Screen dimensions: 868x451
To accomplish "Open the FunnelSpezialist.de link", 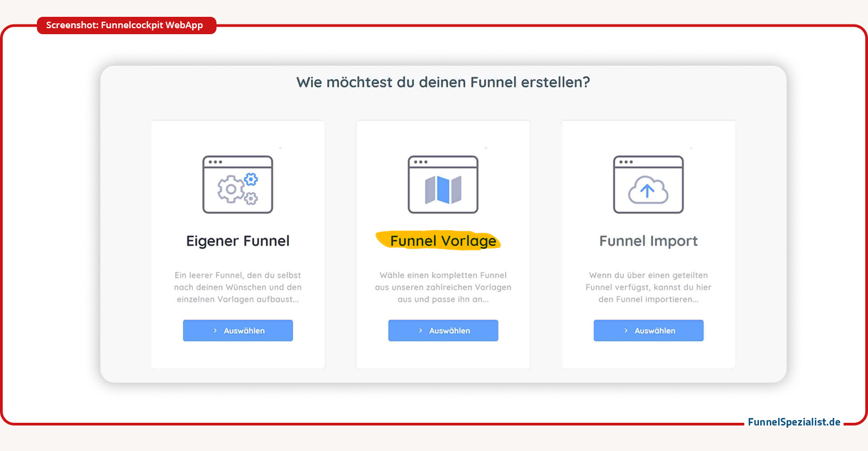I will 794,422.
